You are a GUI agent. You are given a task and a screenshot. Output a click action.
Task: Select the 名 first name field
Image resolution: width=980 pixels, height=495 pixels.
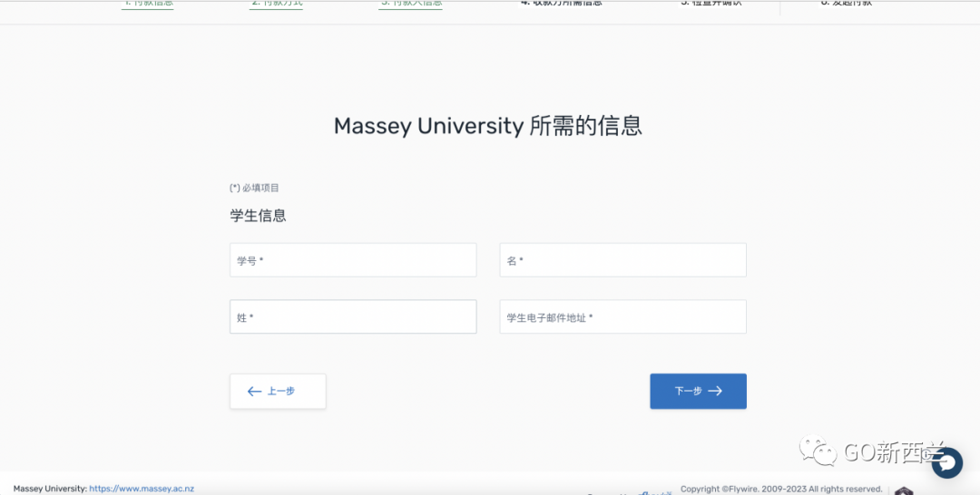pyautogui.click(x=623, y=260)
